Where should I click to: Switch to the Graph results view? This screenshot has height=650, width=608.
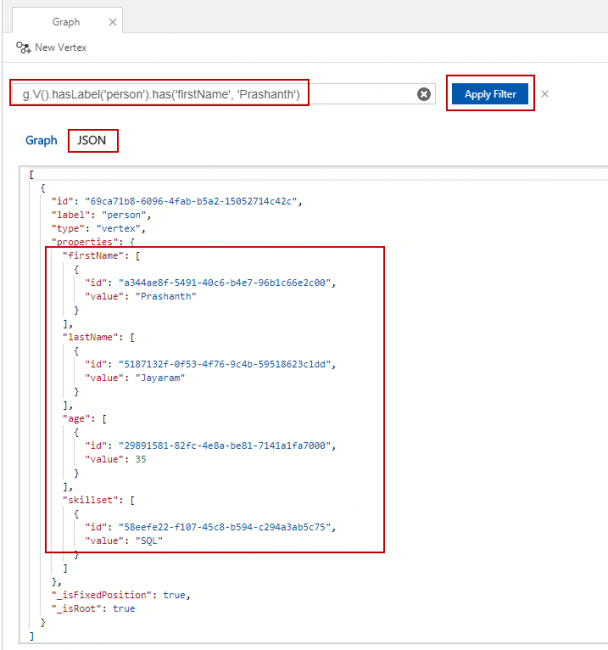point(41,141)
